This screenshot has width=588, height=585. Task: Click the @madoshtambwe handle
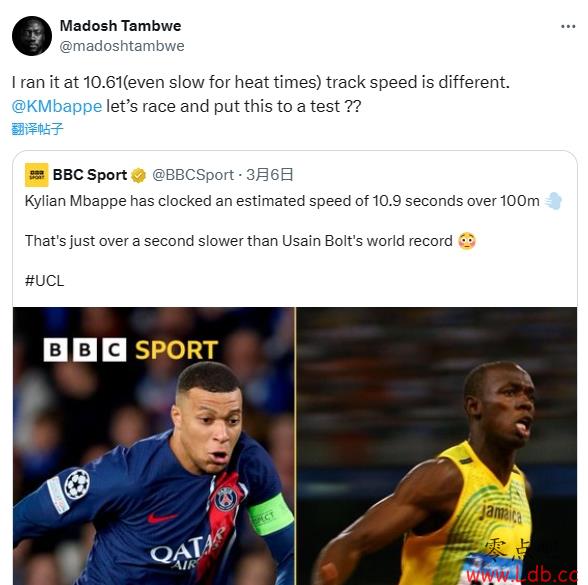click(122, 46)
